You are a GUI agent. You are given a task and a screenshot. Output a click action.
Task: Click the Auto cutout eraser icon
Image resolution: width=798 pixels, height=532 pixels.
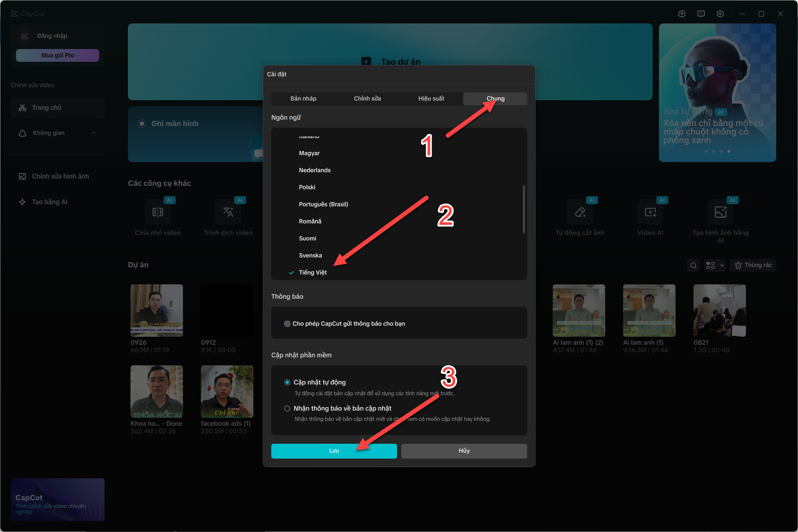(580, 212)
